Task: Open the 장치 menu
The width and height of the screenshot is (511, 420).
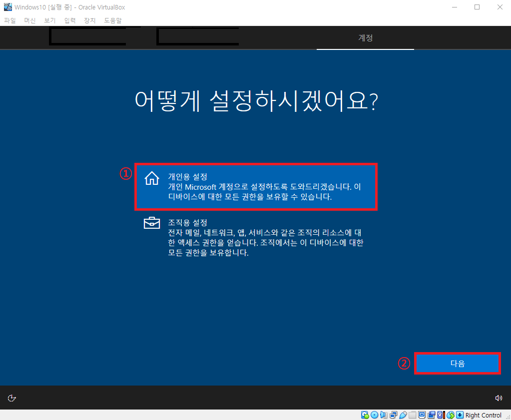Action: pyautogui.click(x=89, y=20)
